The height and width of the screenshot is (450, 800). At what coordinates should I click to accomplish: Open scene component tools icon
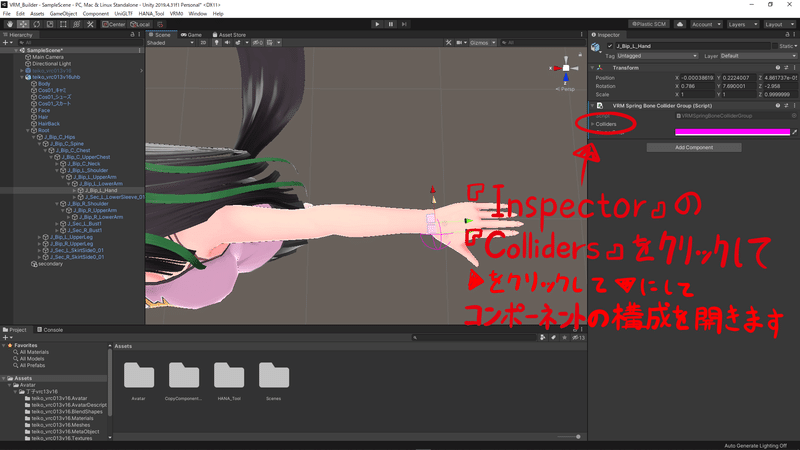[448, 43]
